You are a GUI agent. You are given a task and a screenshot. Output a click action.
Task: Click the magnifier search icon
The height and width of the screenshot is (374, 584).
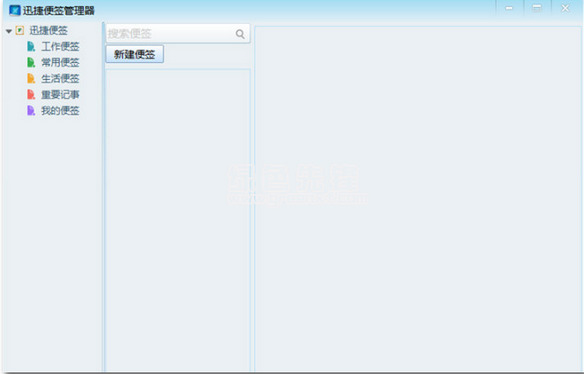pos(240,34)
